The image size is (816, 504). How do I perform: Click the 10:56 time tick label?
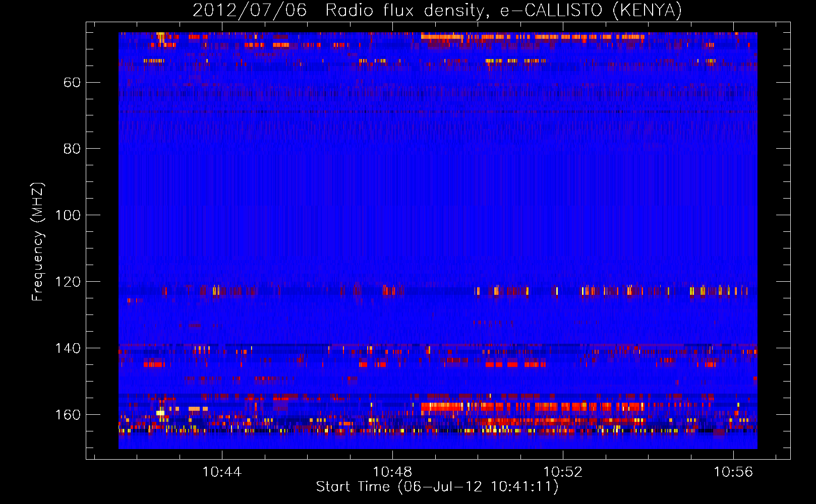(x=733, y=472)
